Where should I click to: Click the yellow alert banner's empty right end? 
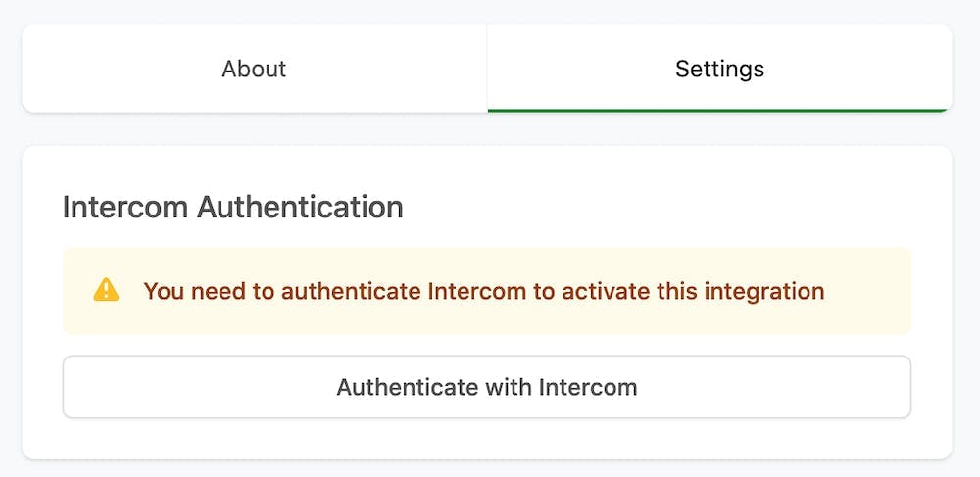(x=870, y=291)
